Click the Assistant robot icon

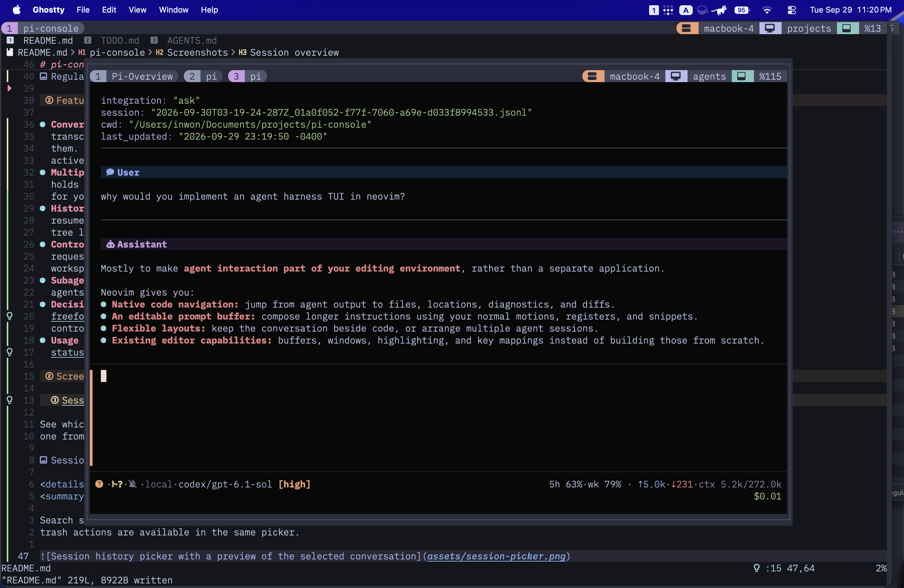[110, 244]
